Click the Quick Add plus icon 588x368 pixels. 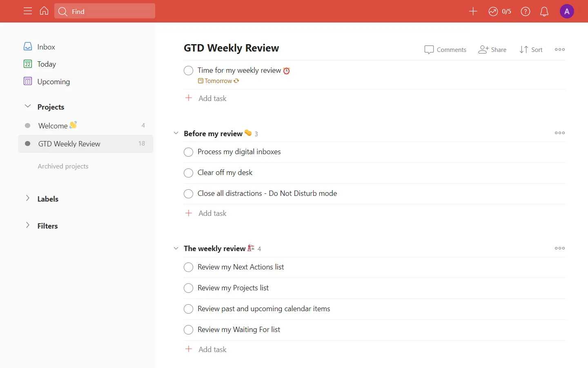(x=473, y=11)
